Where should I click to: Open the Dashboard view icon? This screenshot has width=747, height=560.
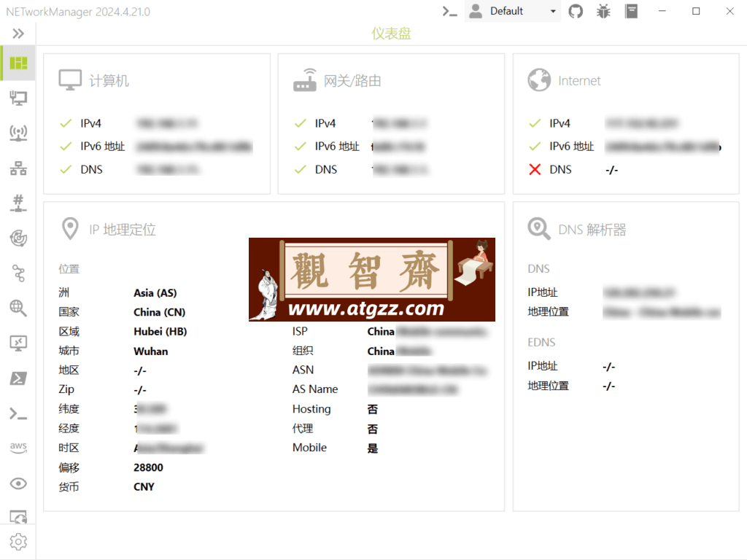(18, 63)
